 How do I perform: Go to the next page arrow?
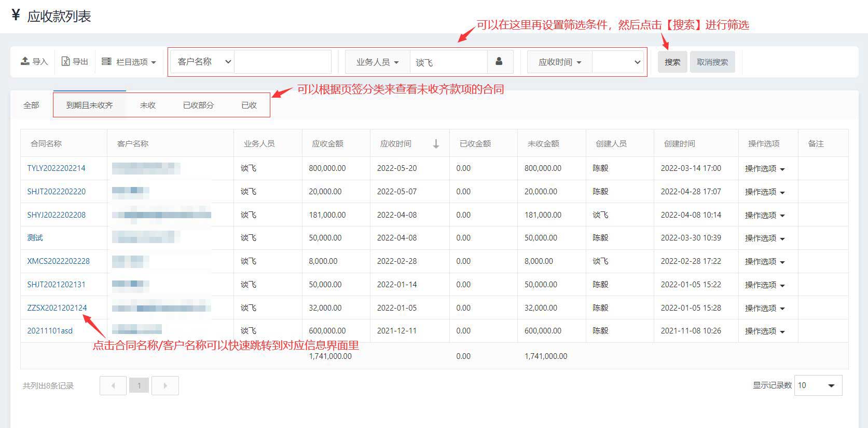coord(165,385)
